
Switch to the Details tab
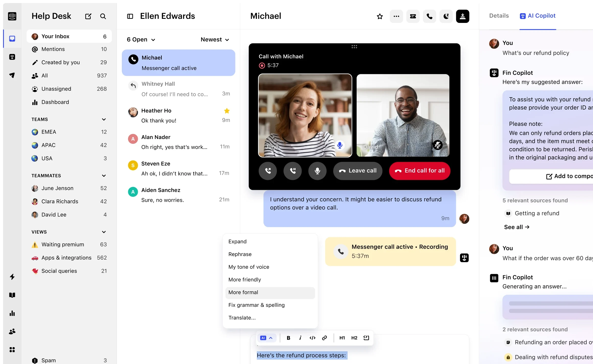click(x=499, y=16)
